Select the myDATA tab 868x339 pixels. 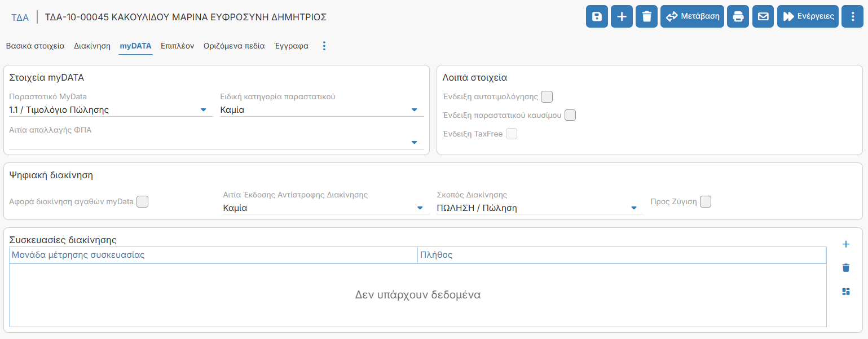pos(135,46)
